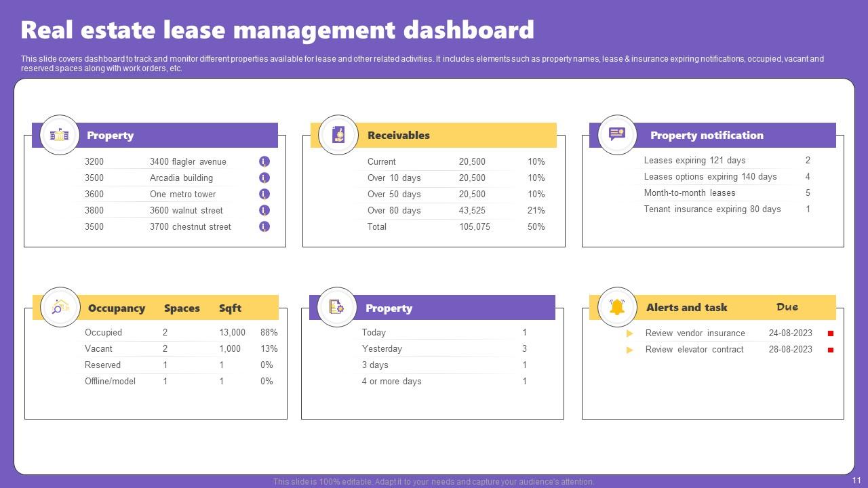The width and height of the screenshot is (868, 488).
Task: Open info icon for 3400 flagler avenue
Action: tap(264, 161)
